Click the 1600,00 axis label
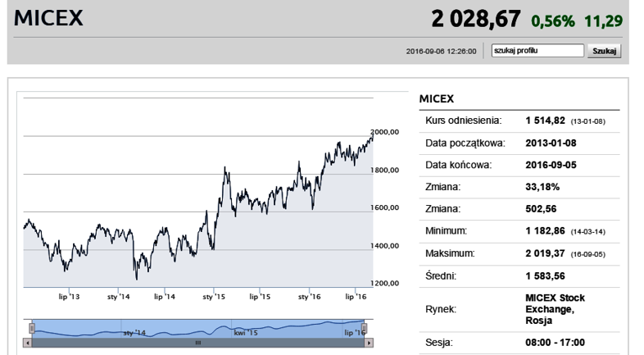Viewport: 644px width, 355px height. pos(385,208)
